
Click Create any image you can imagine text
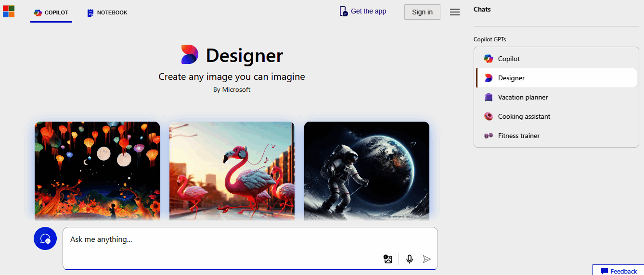[232, 76]
